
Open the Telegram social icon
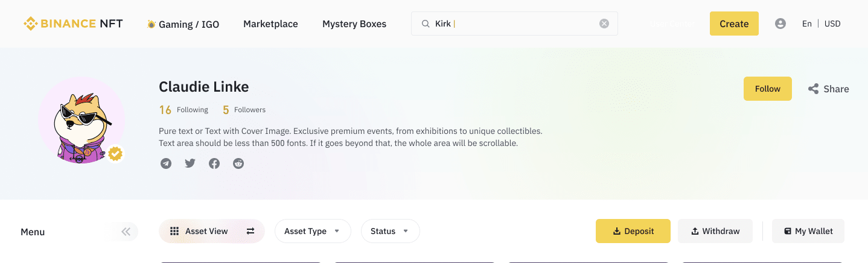166,163
